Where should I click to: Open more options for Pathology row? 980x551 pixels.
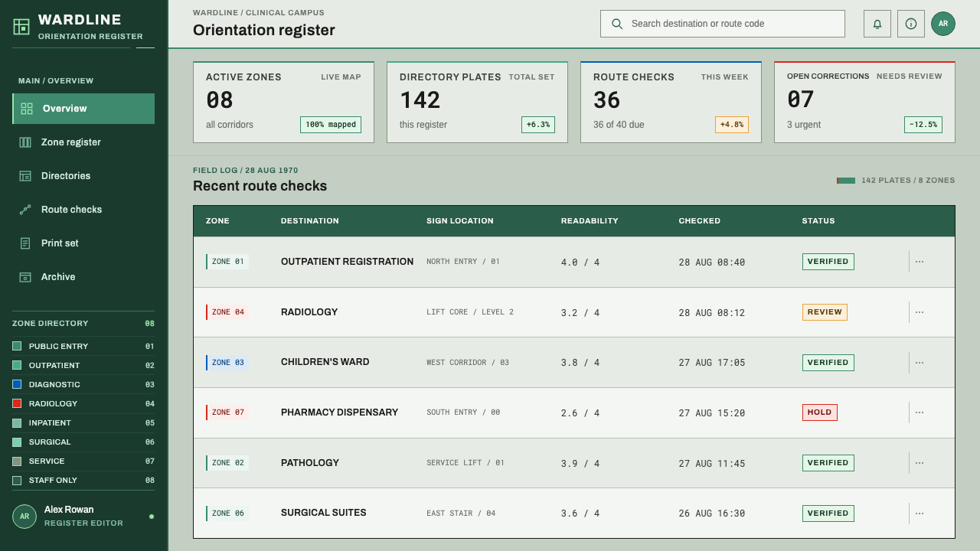coord(920,463)
